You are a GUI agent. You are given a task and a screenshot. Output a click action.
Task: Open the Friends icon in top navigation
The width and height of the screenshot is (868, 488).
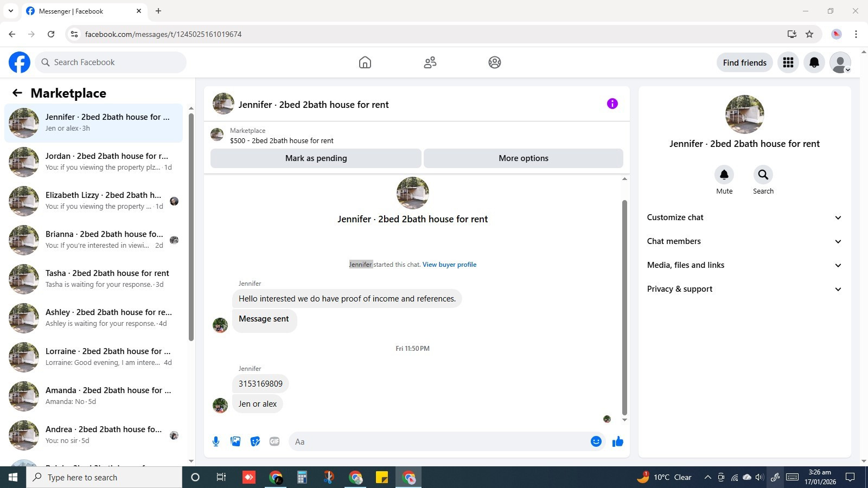430,62
